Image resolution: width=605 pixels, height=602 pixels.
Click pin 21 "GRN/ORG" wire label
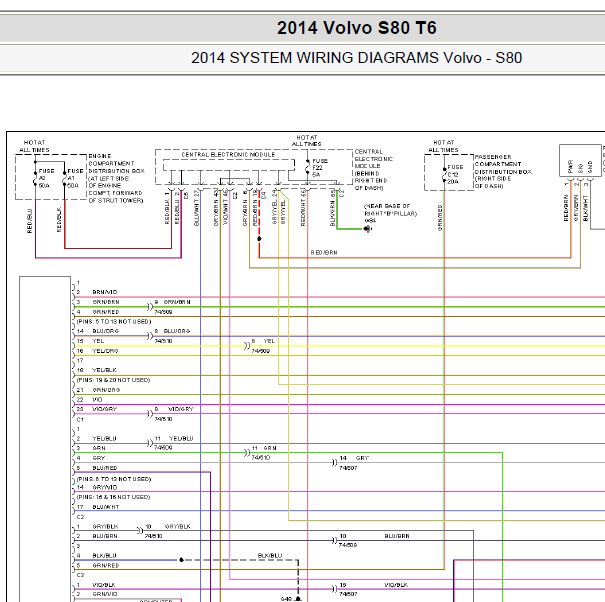coord(106,390)
